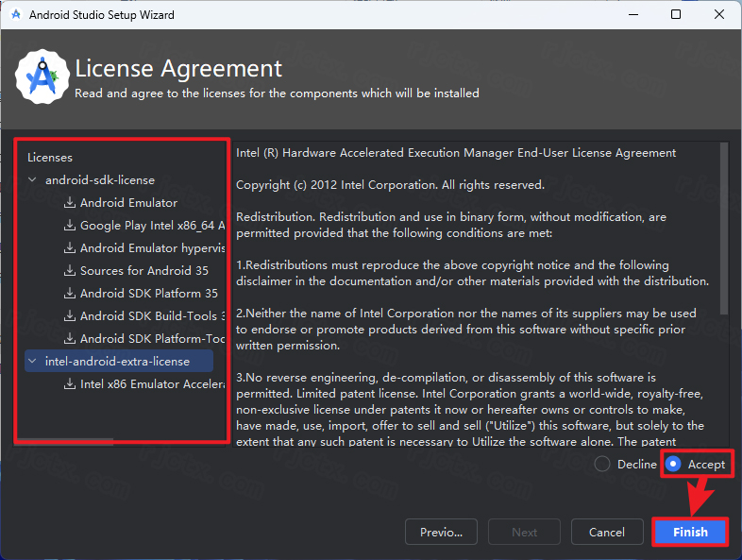Select Android Emulator hypervisor entry
742x560 pixels.
(x=152, y=248)
